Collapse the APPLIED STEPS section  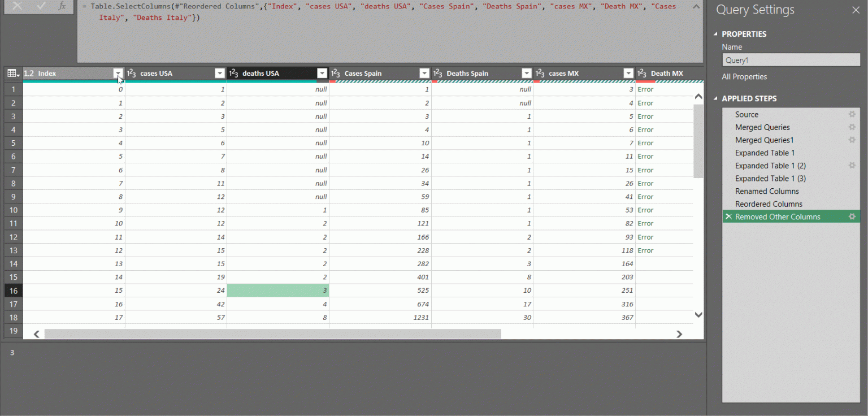[x=717, y=98]
